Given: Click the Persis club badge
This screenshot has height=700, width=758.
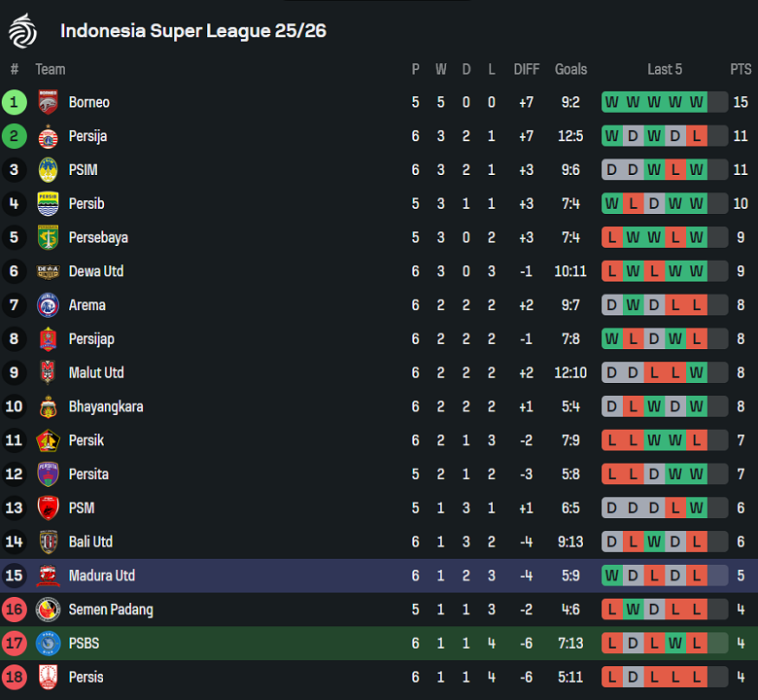Looking at the screenshot, I should [x=48, y=677].
